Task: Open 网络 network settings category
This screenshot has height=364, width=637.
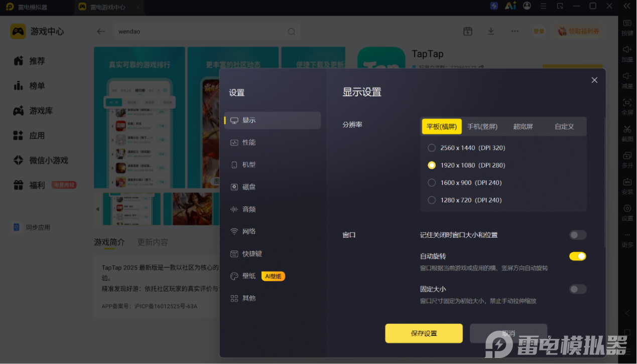Action: pyautogui.click(x=273, y=231)
